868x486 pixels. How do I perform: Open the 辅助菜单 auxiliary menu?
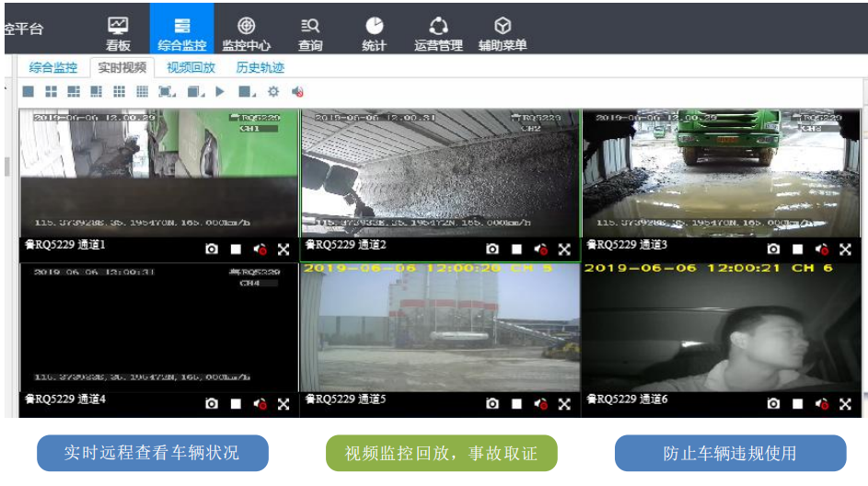click(503, 33)
